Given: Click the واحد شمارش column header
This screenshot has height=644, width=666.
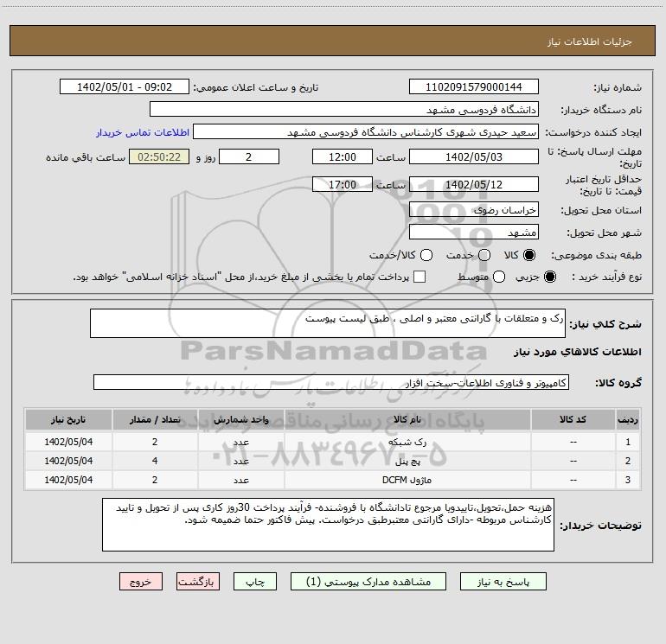Looking at the screenshot, I should click(240, 420).
